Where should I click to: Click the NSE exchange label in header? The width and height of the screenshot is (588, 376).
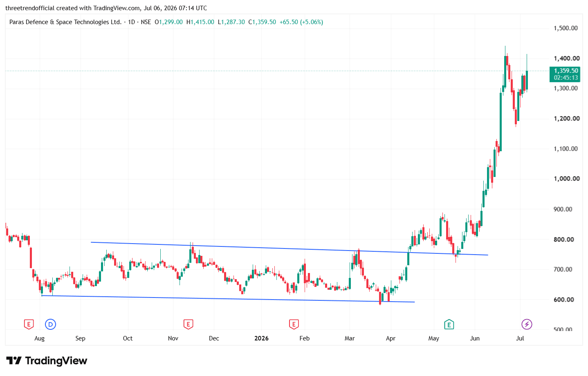point(146,22)
